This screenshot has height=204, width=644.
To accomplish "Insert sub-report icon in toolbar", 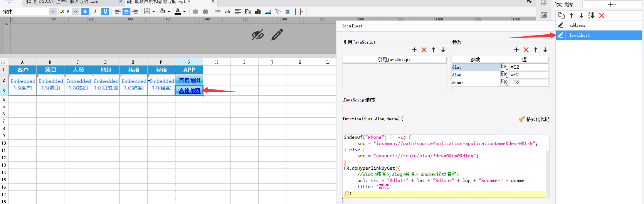I will tap(288, 12).
